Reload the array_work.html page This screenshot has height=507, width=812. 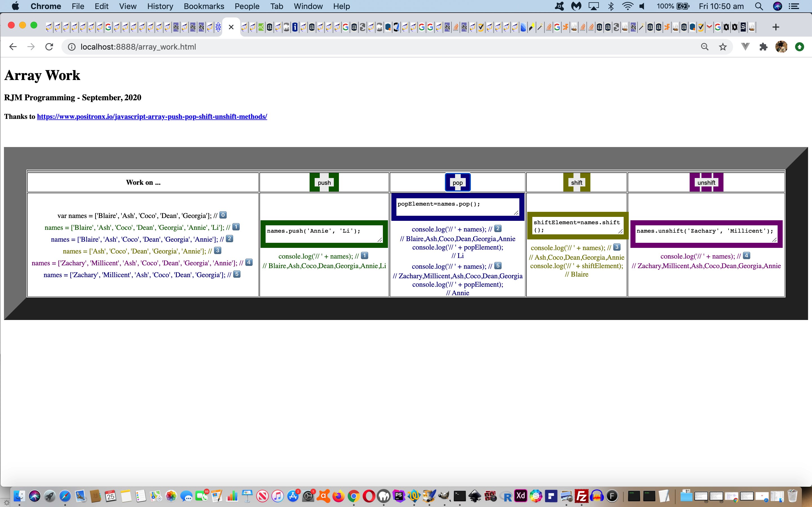tap(49, 47)
